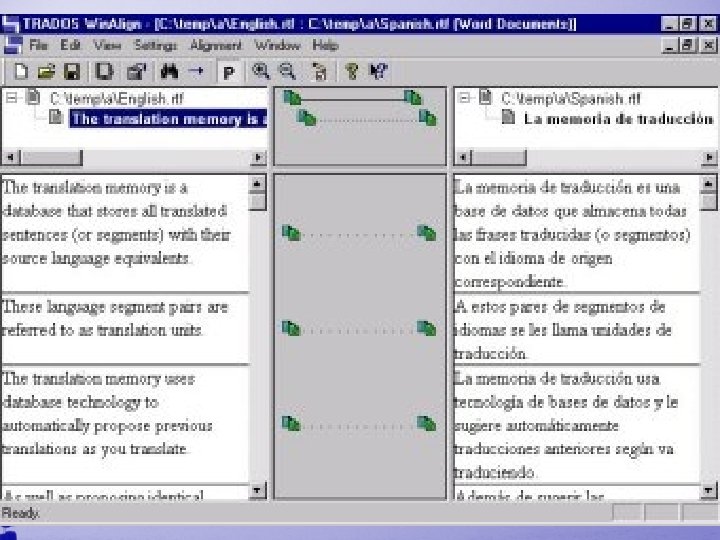Click right arrow of Spanish tree horizontal scrollbar

[x=709, y=158]
